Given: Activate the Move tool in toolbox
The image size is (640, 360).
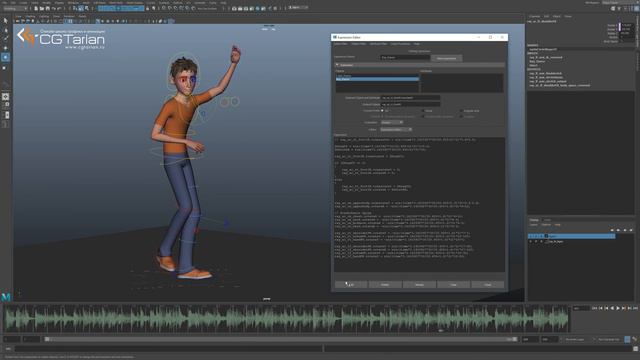Looking at the screenshot, I should click(5, 48).
